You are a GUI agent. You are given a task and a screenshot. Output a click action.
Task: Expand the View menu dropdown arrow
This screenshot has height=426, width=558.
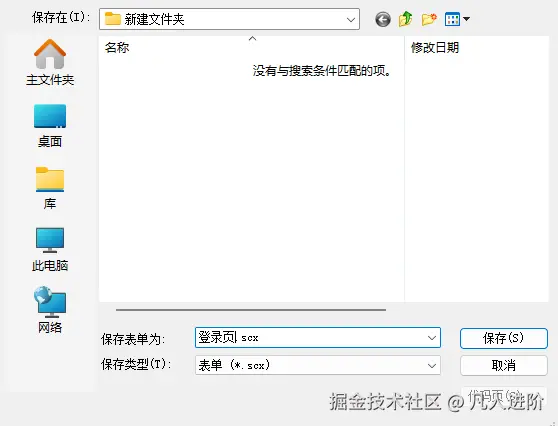pyautogui.click(x=466, y=19)
